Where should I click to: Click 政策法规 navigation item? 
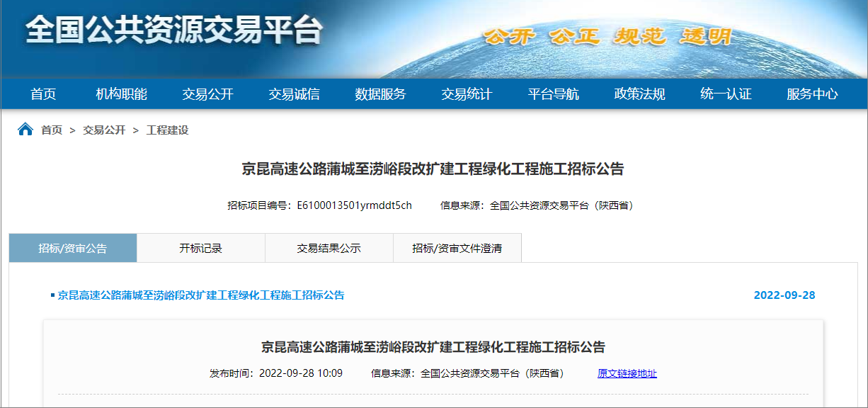point(639,94)
